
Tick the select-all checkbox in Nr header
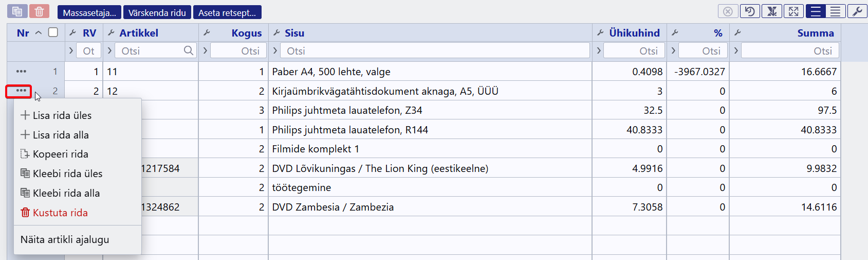[x=53, y=32]
